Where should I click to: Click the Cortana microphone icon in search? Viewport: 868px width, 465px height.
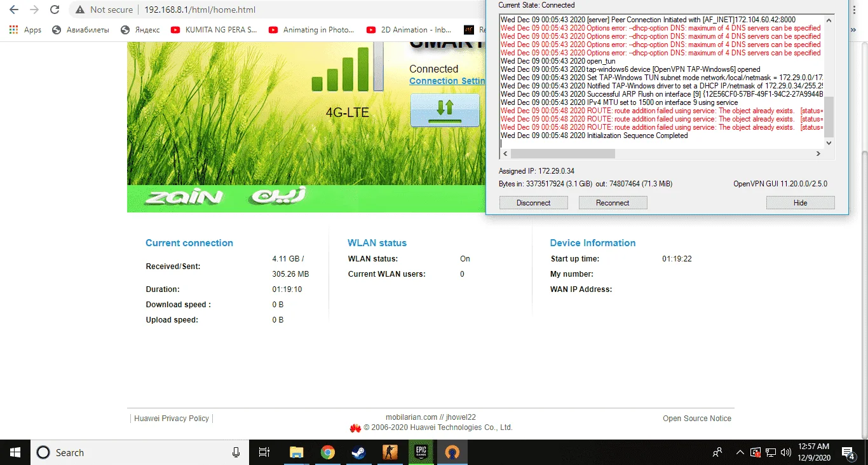coord(236,452)
